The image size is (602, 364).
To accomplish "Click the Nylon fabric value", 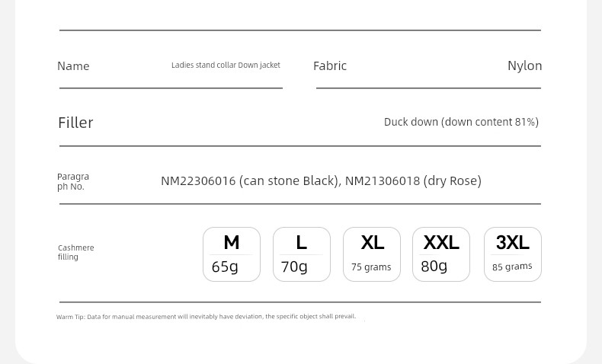I will (525, 66).
